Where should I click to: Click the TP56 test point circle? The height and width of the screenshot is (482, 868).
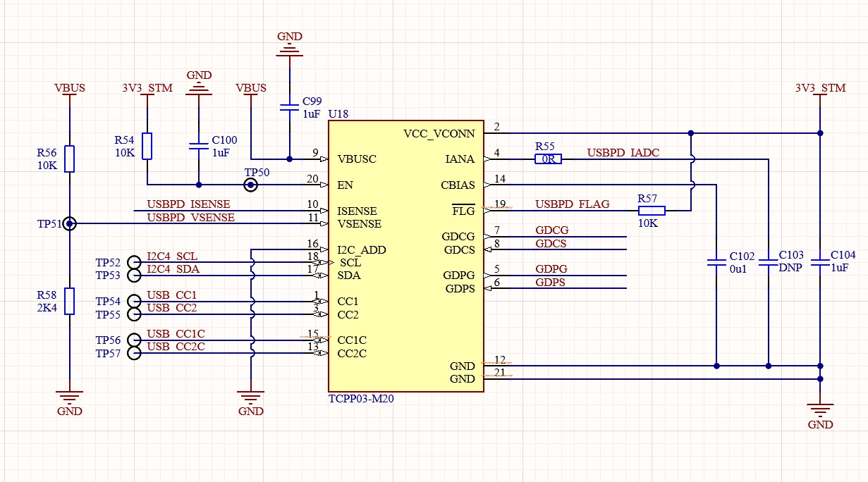tap(134, 340)
